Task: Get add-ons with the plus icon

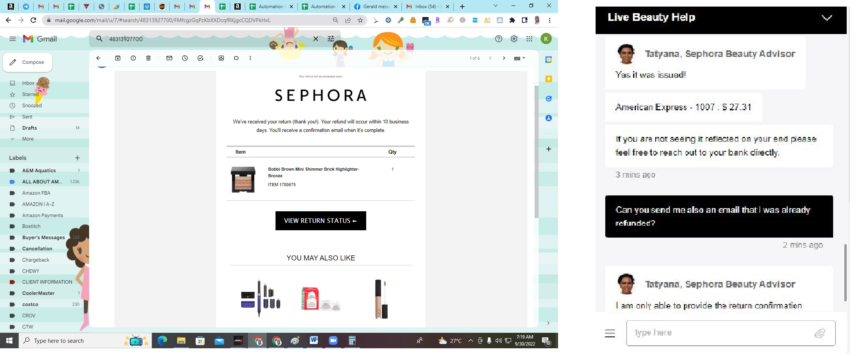Action: pyautogui.click(x=549, y=149)
